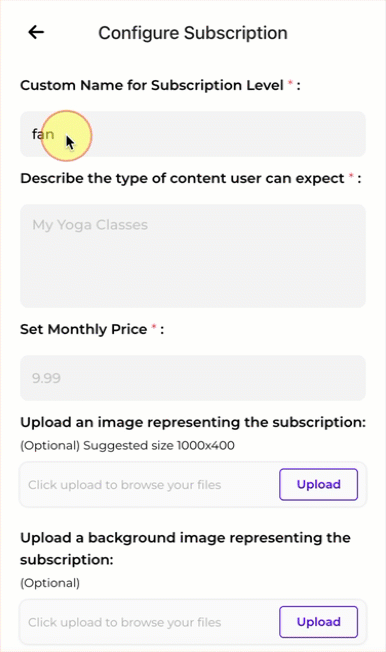Screen dimensions: 386x652
Task: Click the red asterisk beside Set Monthly Price
Action: click(153, 327)
